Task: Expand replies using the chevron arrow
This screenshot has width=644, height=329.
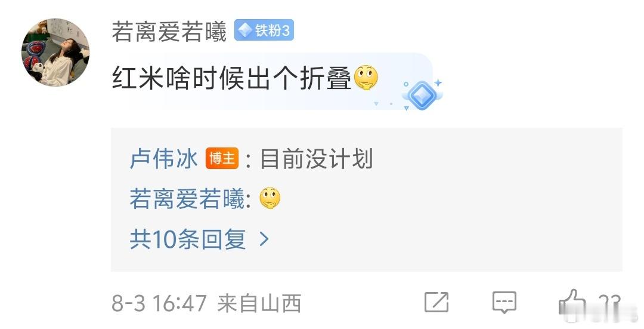Action: pyautogui.click(x=265, y=239)
